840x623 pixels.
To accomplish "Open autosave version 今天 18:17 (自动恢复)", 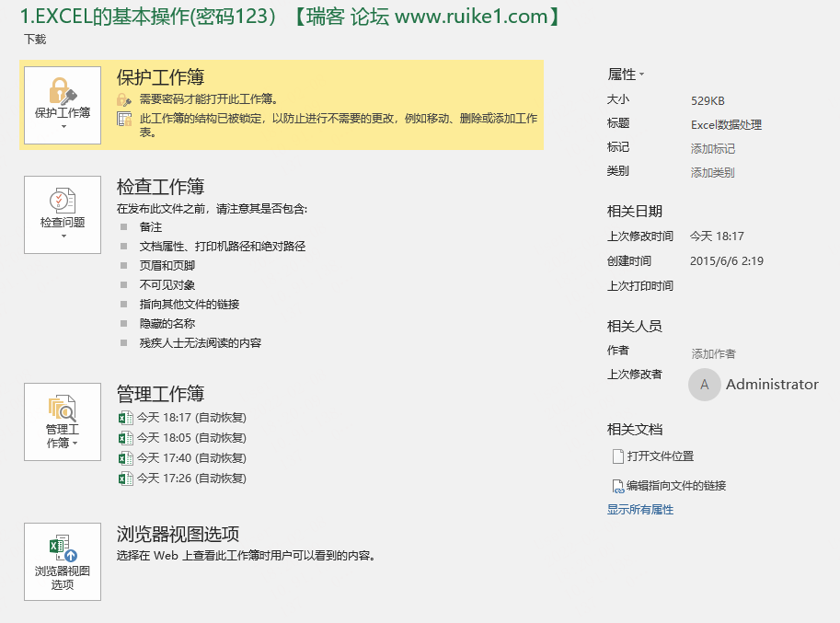I will 182,418.
